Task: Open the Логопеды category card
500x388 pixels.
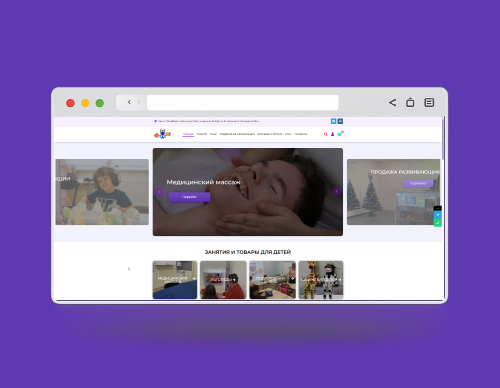Action: (223, 280)
